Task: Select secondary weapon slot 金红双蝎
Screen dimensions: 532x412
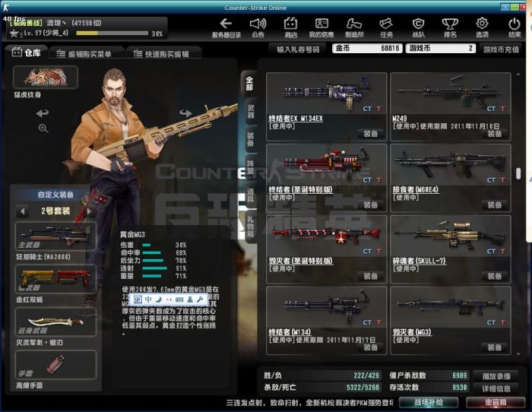Action: pos(55,279)
